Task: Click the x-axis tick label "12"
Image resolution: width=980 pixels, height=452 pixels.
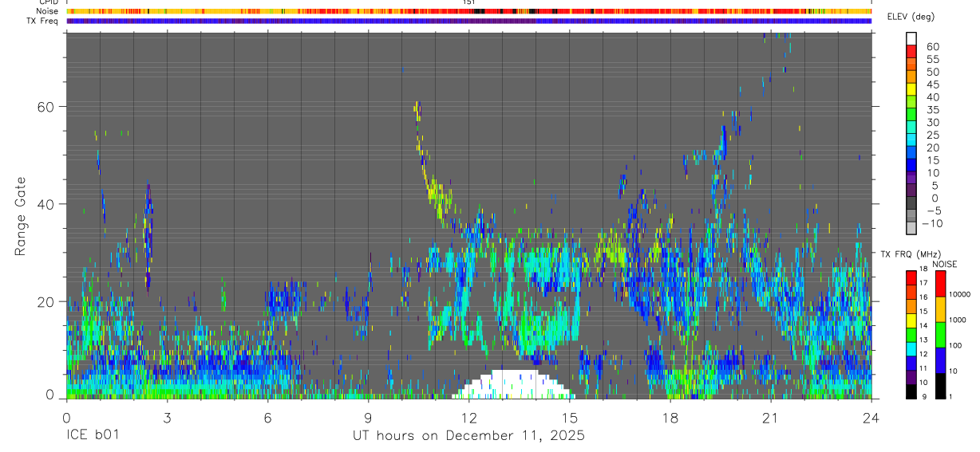Action: 469,419
